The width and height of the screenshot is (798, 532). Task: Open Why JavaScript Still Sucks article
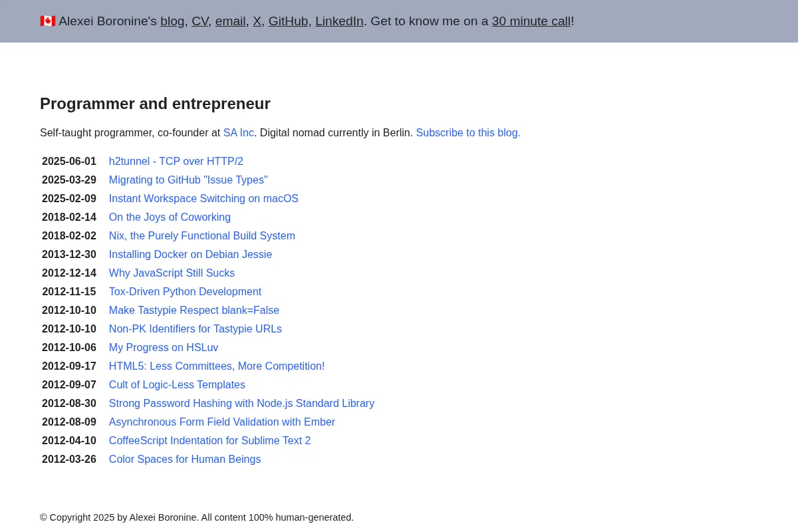coord(172,273)
